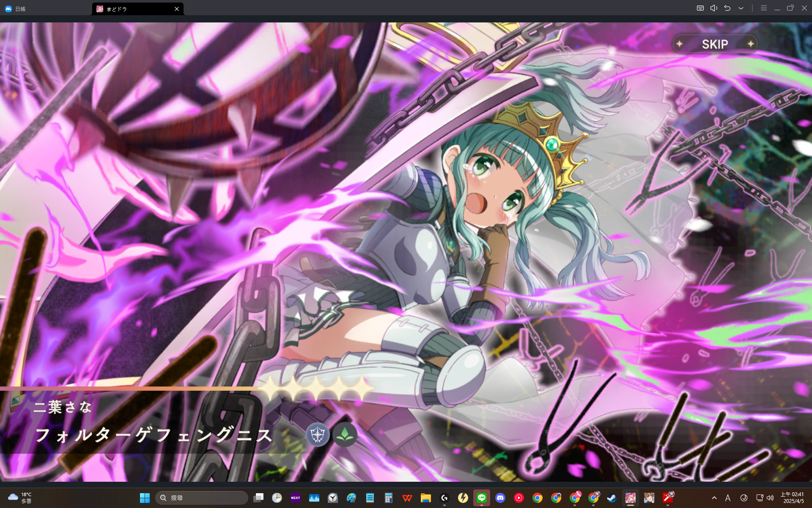Launch WPS Office from the taskbar

point(407,498)
